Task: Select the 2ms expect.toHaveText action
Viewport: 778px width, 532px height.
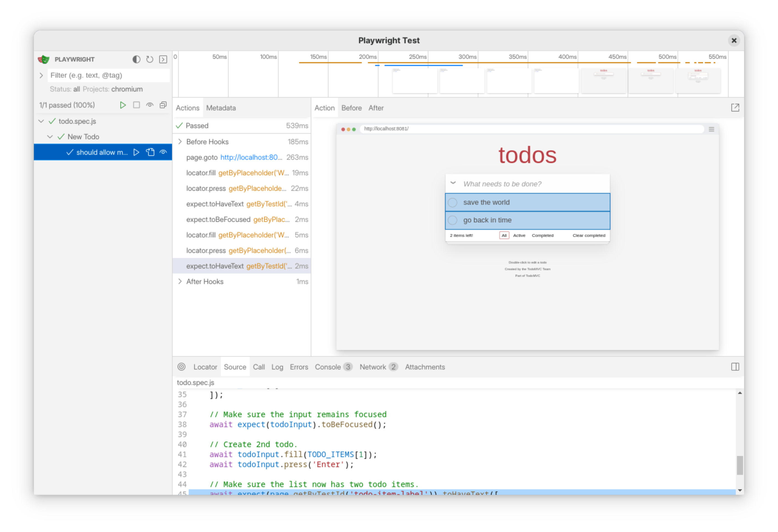Action: point(242,266)
